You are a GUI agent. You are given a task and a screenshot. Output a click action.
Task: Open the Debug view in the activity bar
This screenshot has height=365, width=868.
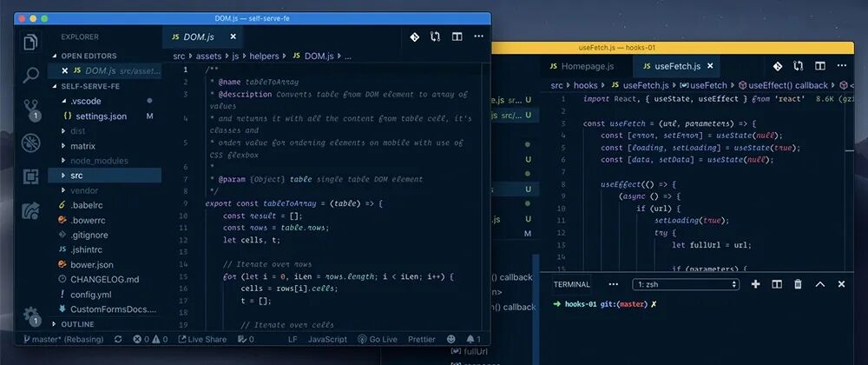coord(30,143)
